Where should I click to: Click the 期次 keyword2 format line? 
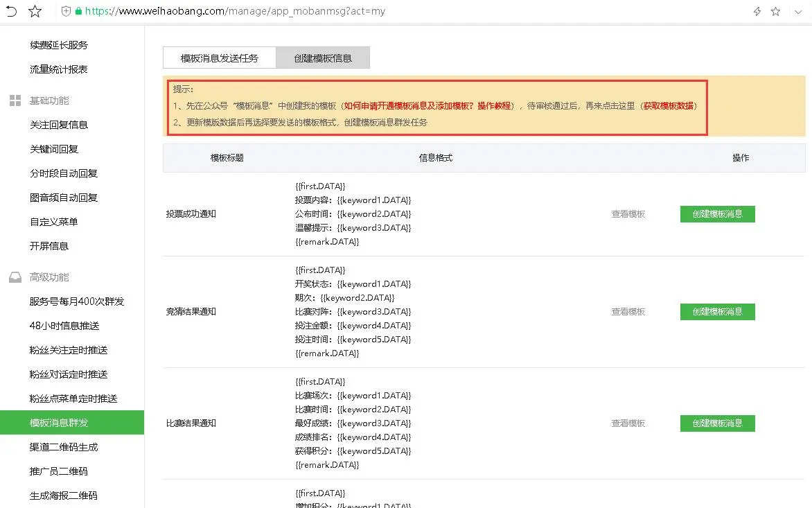(x=345, y=298)
